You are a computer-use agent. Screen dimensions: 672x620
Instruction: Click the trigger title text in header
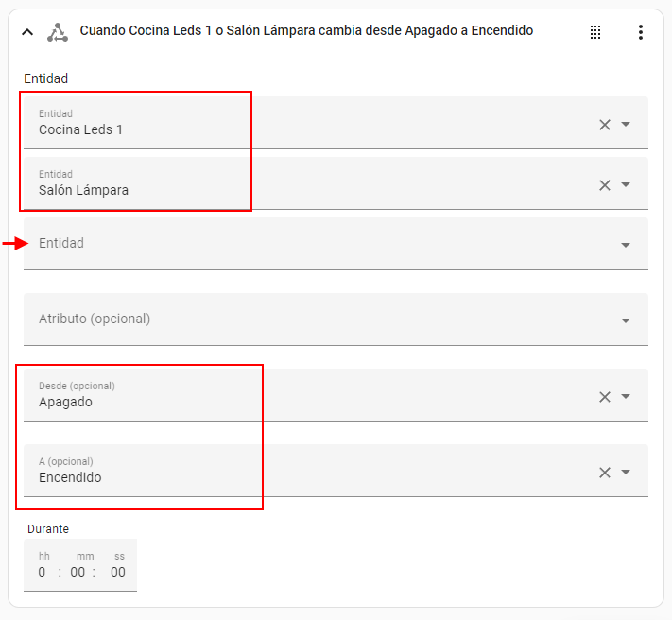306,31
